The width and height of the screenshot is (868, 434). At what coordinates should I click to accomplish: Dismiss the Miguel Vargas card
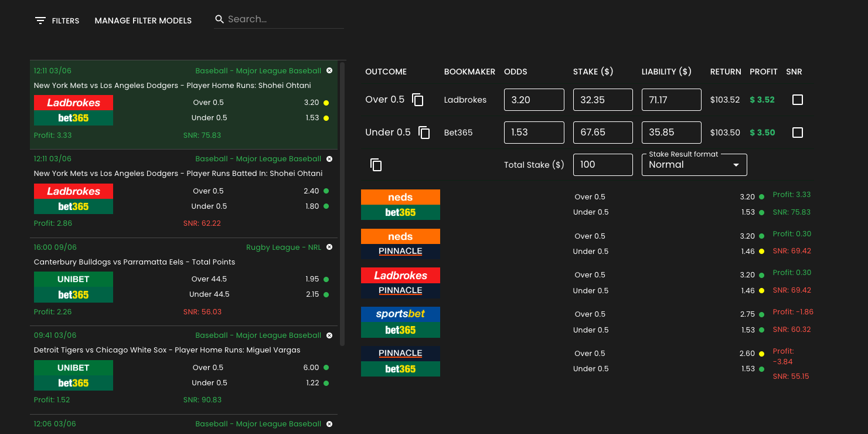[x=329, y=335]
